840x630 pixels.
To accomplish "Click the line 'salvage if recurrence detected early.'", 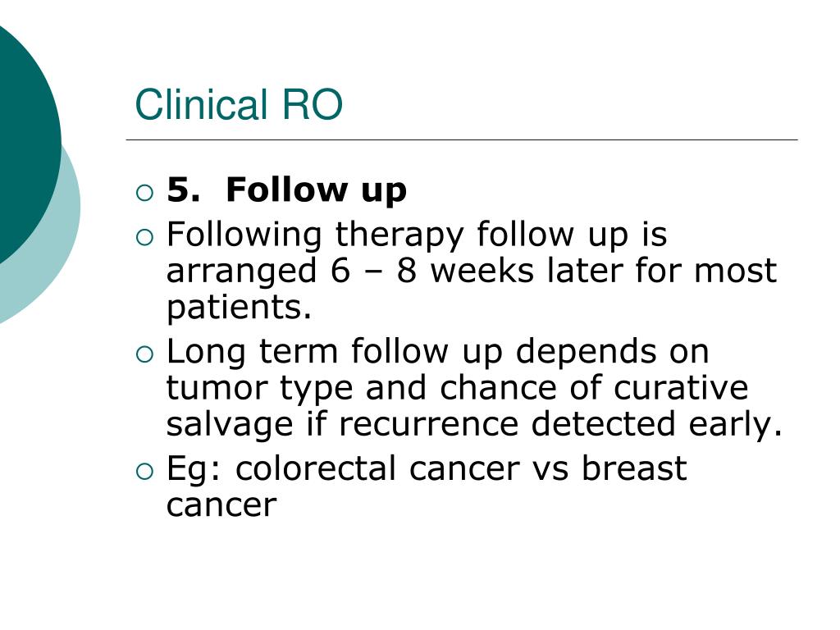I will 475,424.
